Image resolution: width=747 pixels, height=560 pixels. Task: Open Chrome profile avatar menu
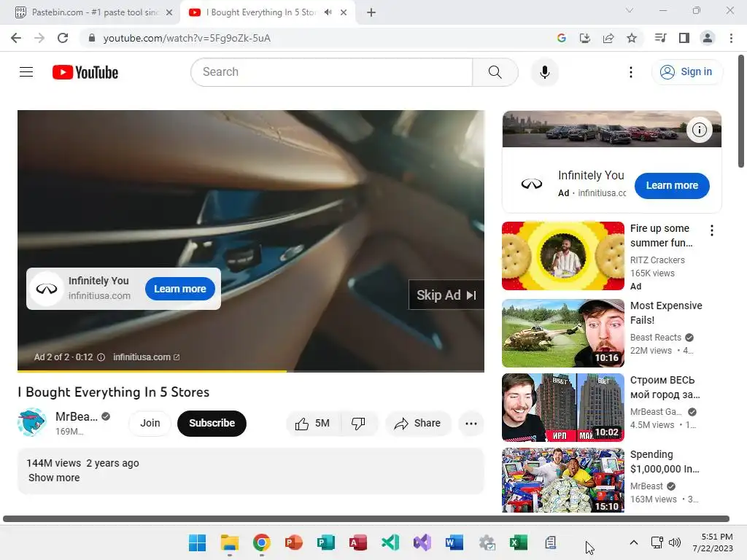pos(708,38)
